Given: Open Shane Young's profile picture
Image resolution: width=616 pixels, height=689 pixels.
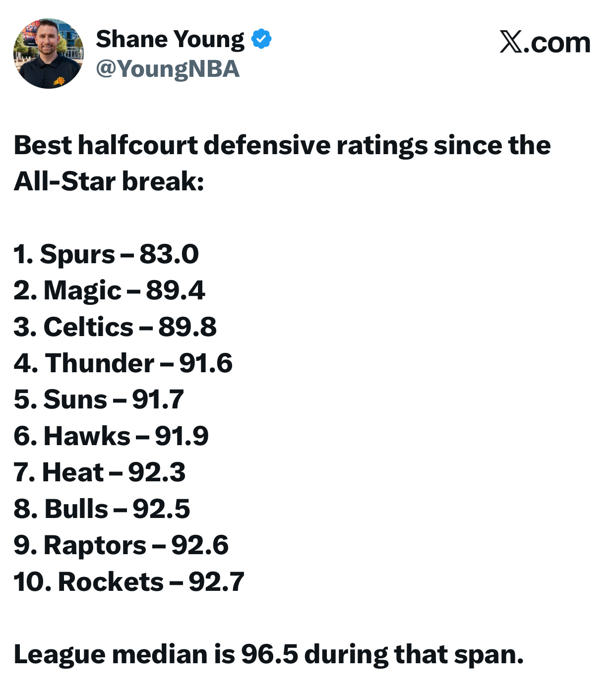Looking at the screenshot, I should pyautogui.click(x=49, y=54).
